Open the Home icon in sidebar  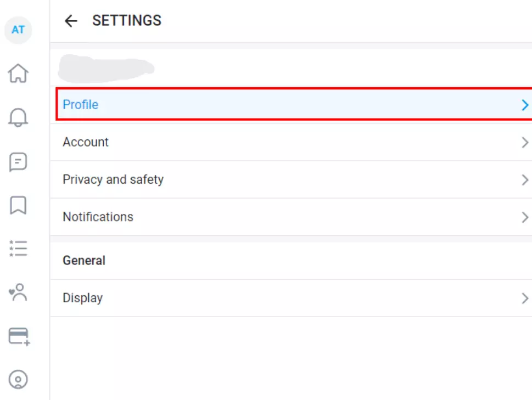coord(18,73)
